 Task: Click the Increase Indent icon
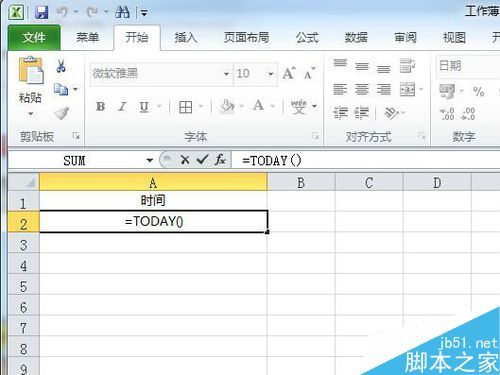[x=362, y=113]
